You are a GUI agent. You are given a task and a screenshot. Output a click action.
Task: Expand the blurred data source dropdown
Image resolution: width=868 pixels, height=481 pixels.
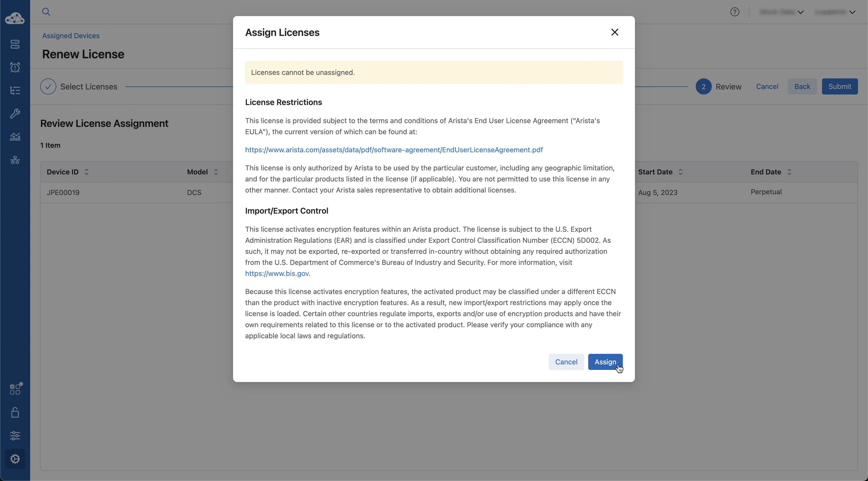click(781, 12)
